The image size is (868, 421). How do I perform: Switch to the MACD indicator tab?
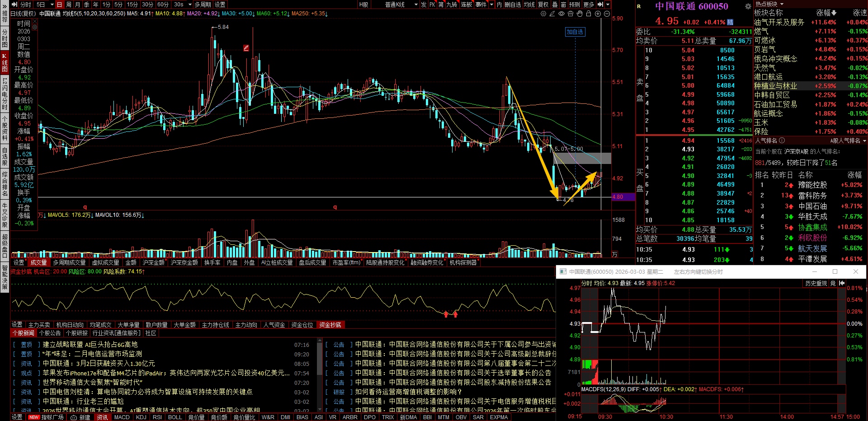122,417
